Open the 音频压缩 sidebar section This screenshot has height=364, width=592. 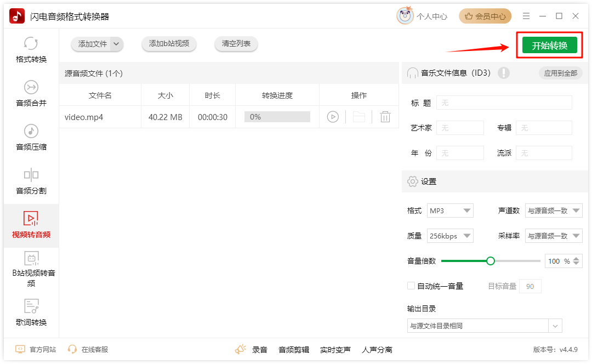(x=31, y=138)
